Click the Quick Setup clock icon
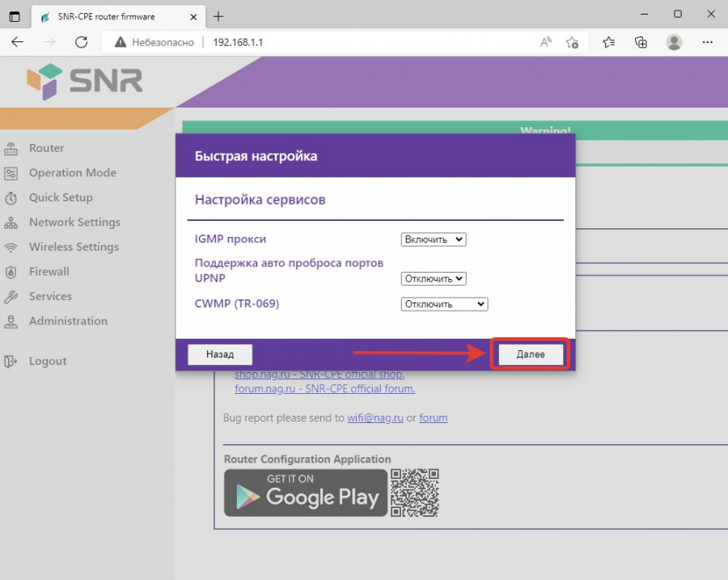This screenshot has width=728, height=580. pyautogui.click(x=11, y=198)
